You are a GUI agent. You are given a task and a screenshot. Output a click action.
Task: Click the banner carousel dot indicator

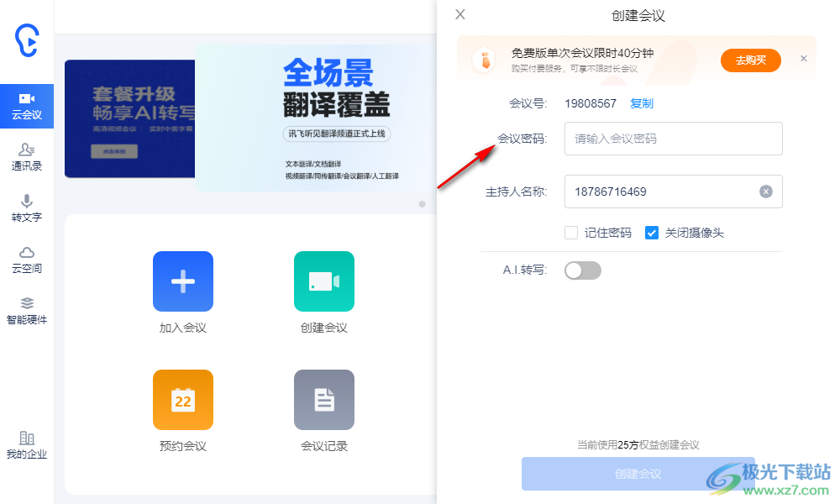[423, 204]
